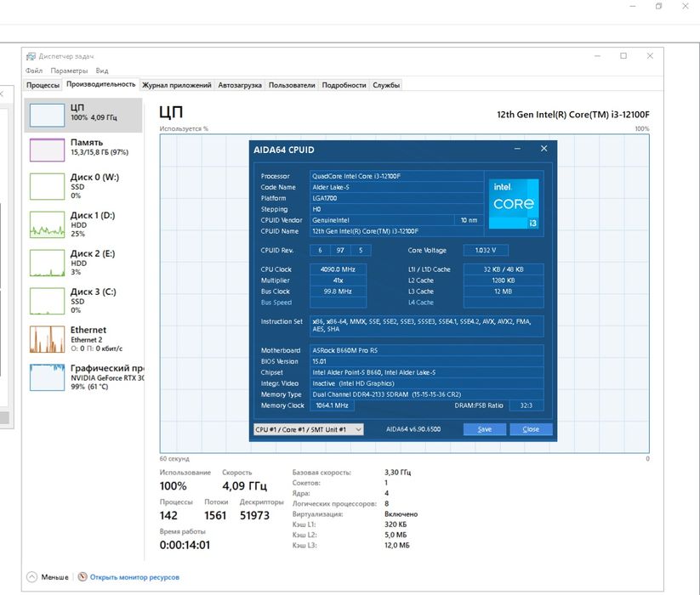700x595 pixels.
Task: Maximize the Диспетчер задач window
Action: [623, 56]
